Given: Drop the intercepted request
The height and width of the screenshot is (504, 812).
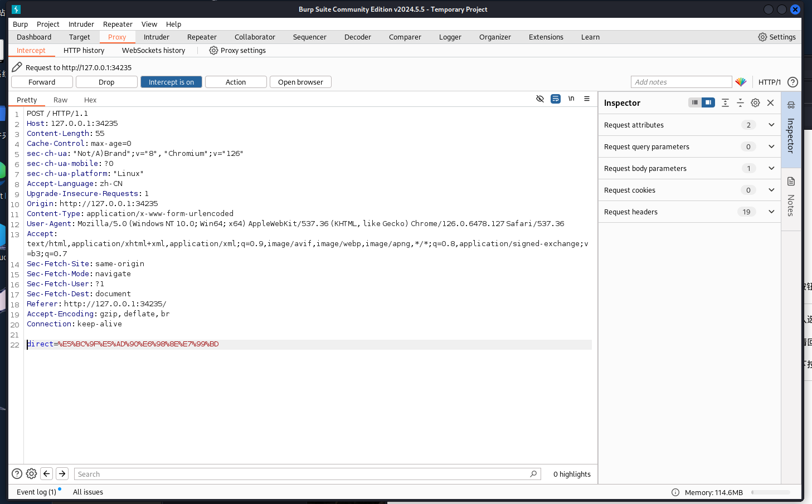Looking at the screenshot, I should tap(106, 82).
